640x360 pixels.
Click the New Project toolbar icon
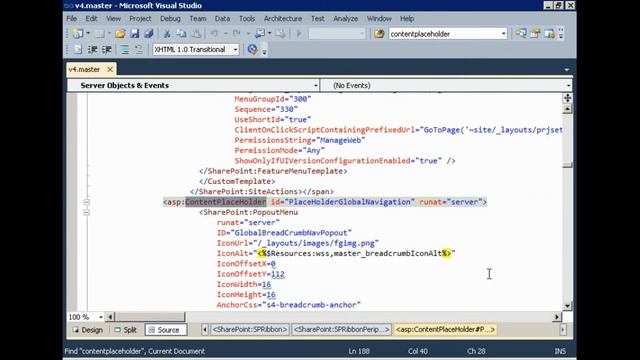click(77, 34)
